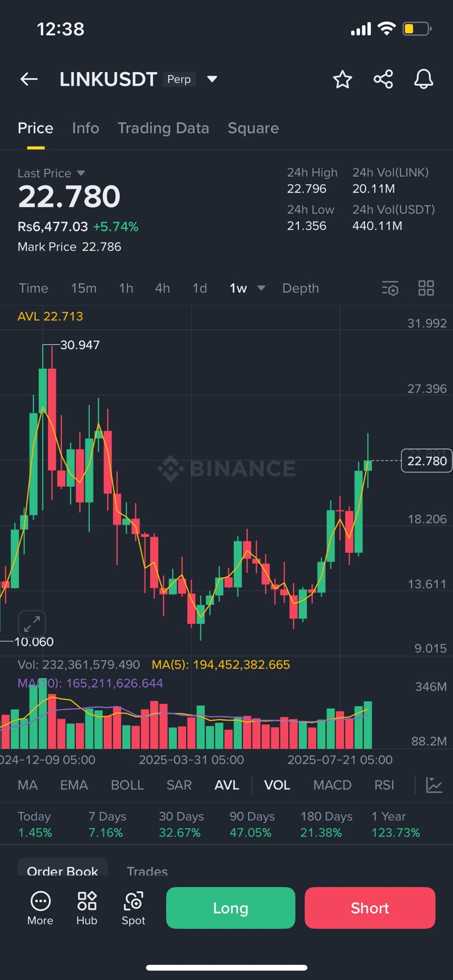Select the 1h interval
This screenshot has height=980, width=453.
[126, 288]
